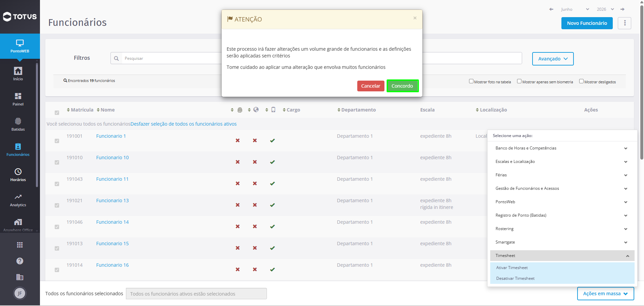Viewport: 644px width, 306px height.
Task: Click the selected employees text field
Action: 196,294
